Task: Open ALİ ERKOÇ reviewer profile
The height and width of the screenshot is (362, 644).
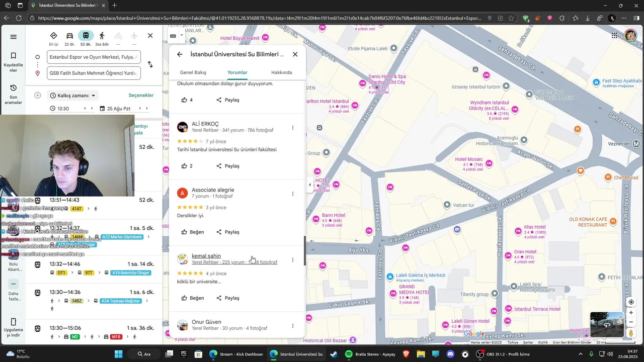Action: pos(205,124)
